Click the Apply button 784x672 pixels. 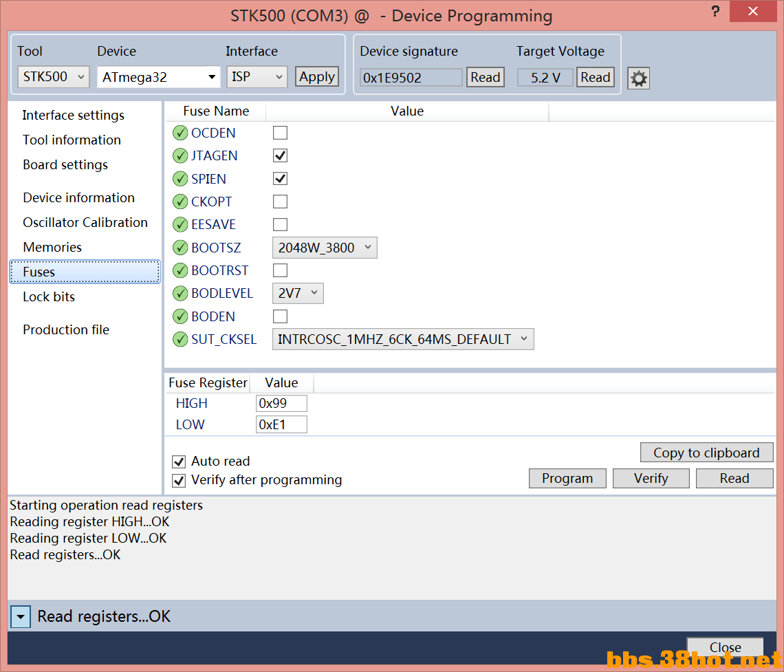pos(317,77)
